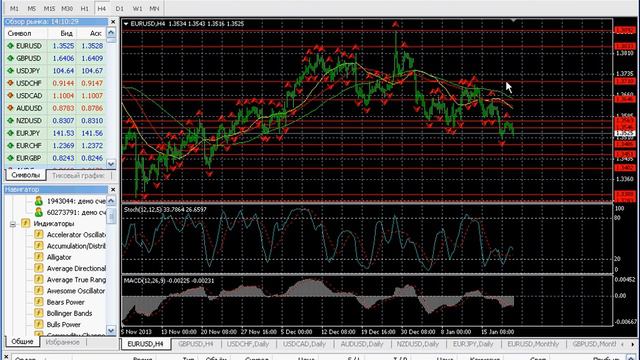Image resolution: width=640 pixels, height=360 pixels.
Task: Select Awesome Oscillator indicator
Action: (76, 291)
